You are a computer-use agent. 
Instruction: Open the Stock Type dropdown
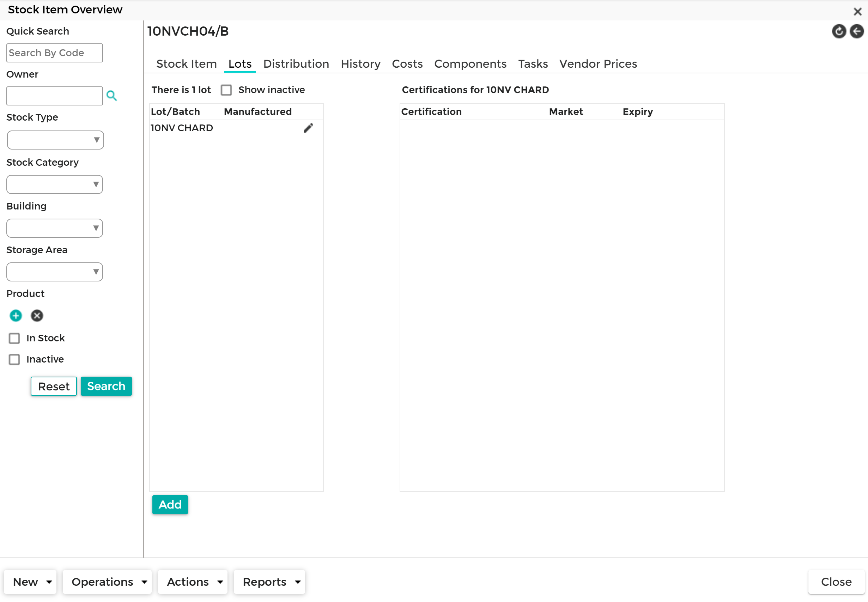click(55, 140)
